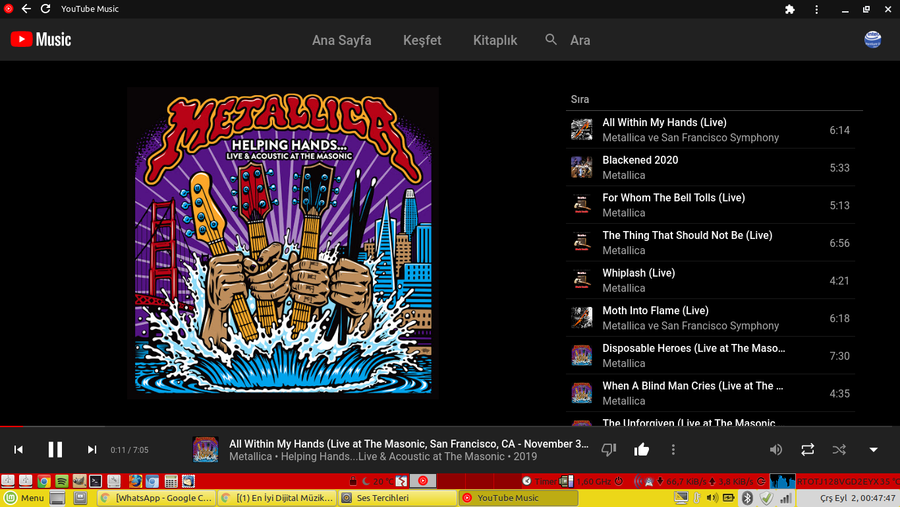Collapse the player page with down arrow
This screenshot has width=900, height=507.
point(873,450)
